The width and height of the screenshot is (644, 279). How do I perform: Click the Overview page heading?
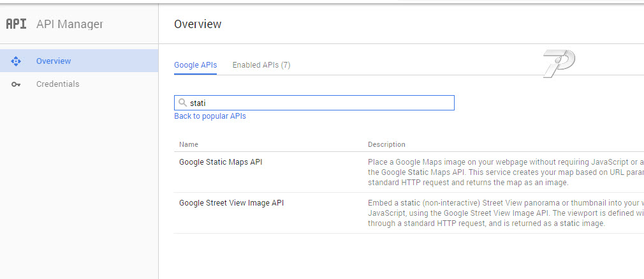coord(198,24)
